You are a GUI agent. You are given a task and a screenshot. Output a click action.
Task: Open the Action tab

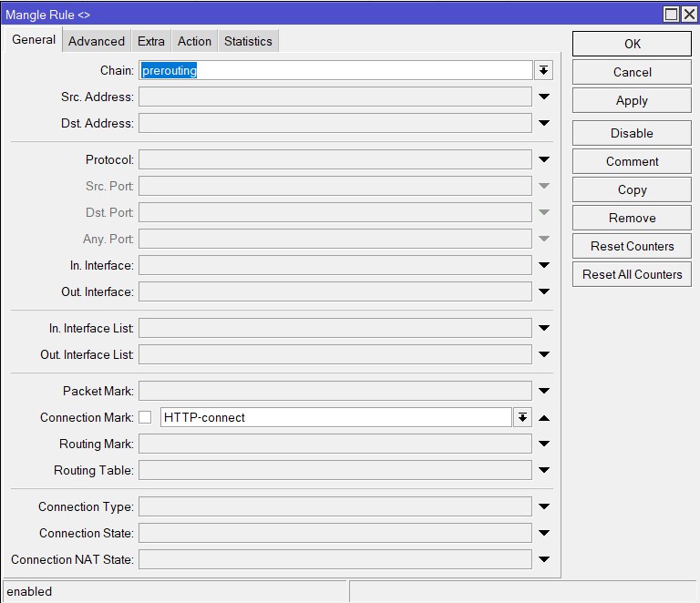194,41
